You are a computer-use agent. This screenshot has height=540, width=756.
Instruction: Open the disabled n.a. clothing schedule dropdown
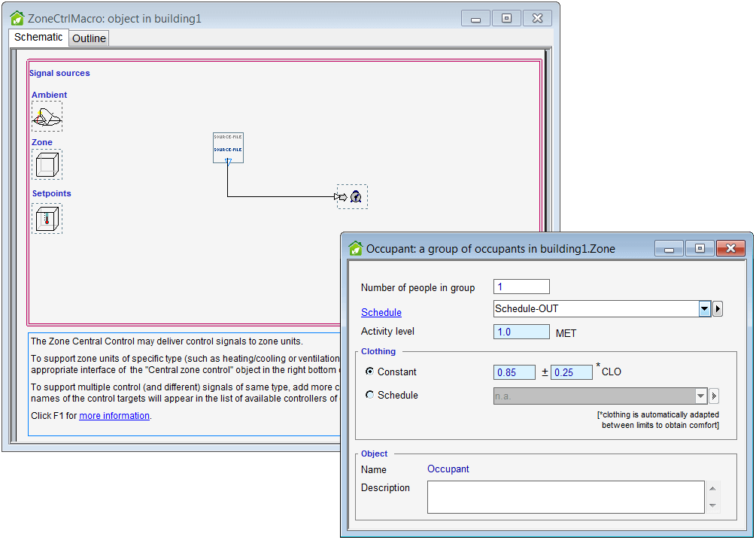pos(701,396)
